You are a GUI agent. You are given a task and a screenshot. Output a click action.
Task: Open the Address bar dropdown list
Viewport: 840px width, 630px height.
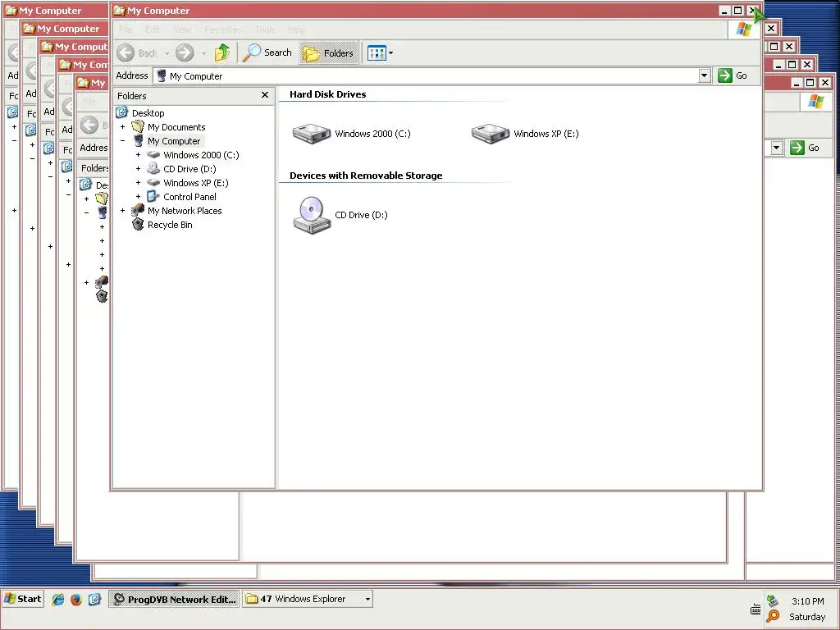tap(705, 76)
